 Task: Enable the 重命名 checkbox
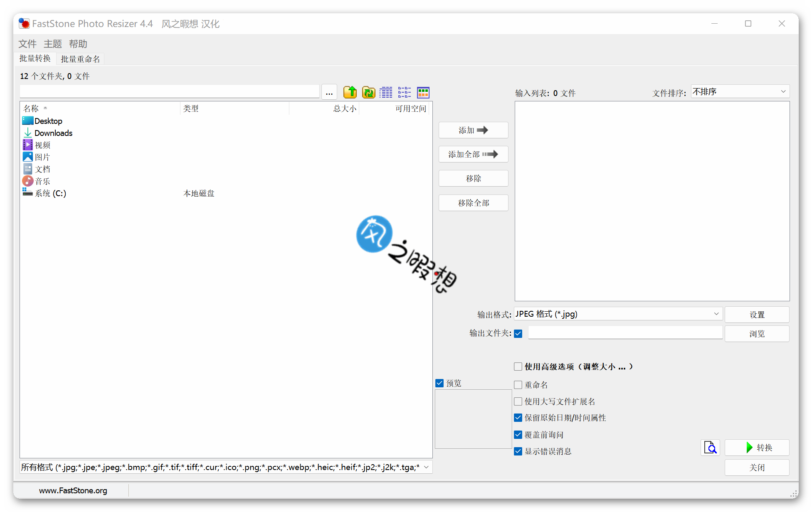518,385
